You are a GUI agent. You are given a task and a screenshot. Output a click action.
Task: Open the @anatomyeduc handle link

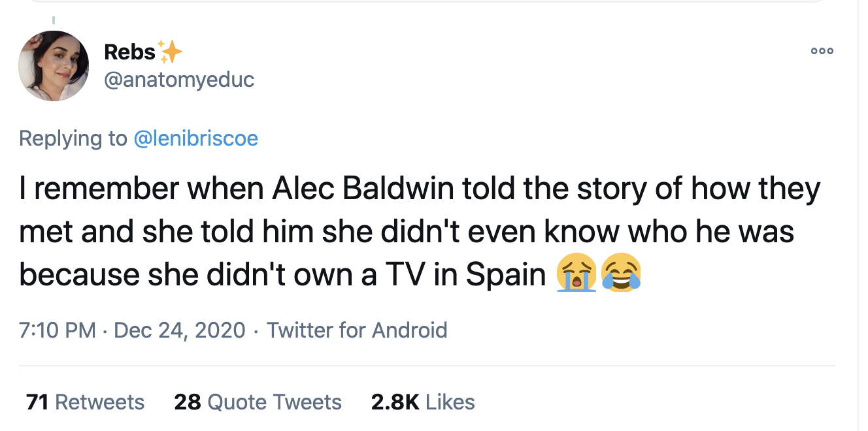pyautogui.click(x=179, y=80)
